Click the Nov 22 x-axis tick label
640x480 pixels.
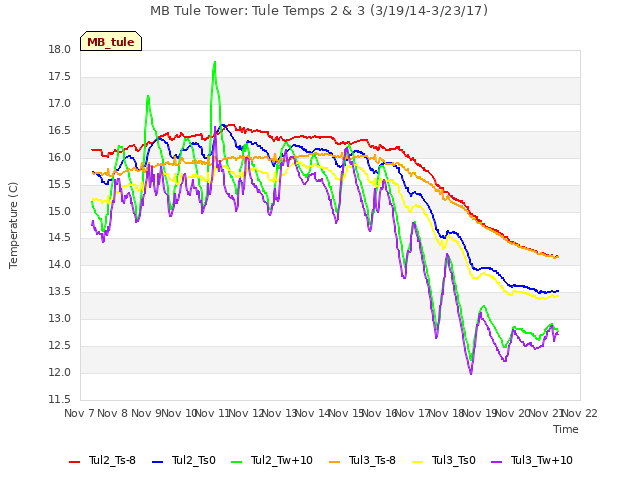[580, 413]
